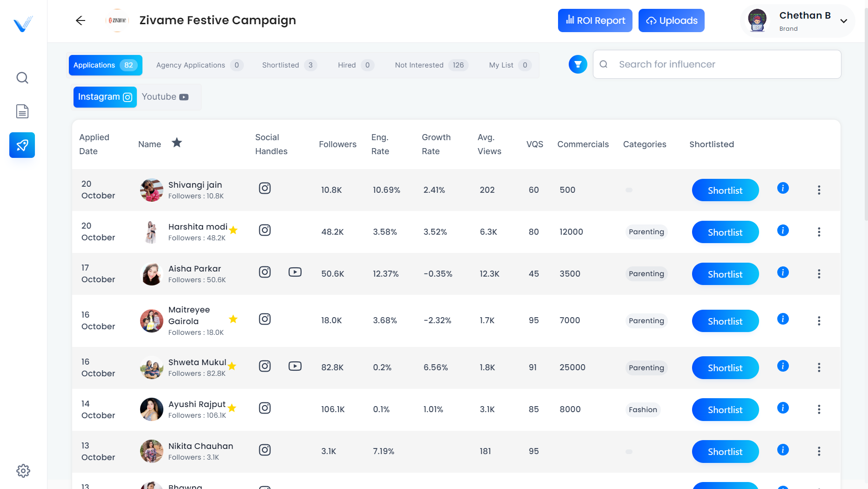Open Harshita modi's Instagram handle icon

click(265, 230)
